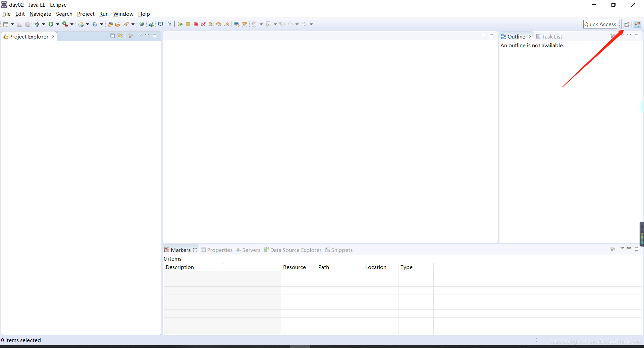Open the Debug configurations dropdown arrow
Screen dimensions: 644x348
44,24
